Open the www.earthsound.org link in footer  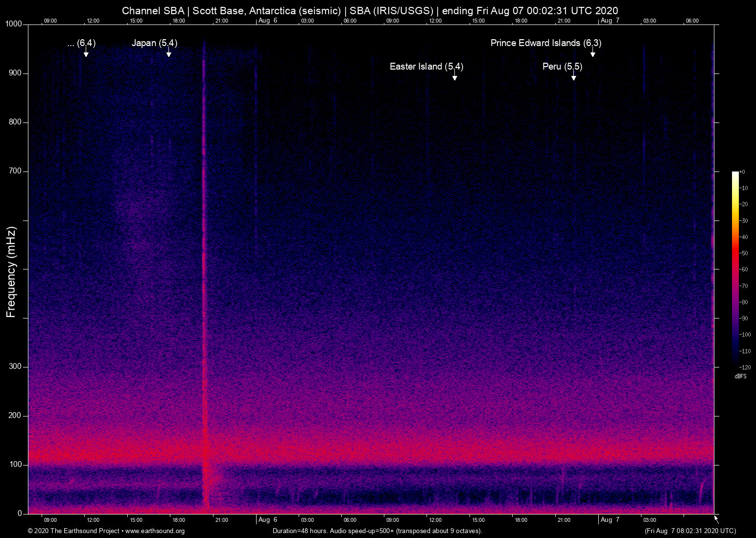coord(155,531)
